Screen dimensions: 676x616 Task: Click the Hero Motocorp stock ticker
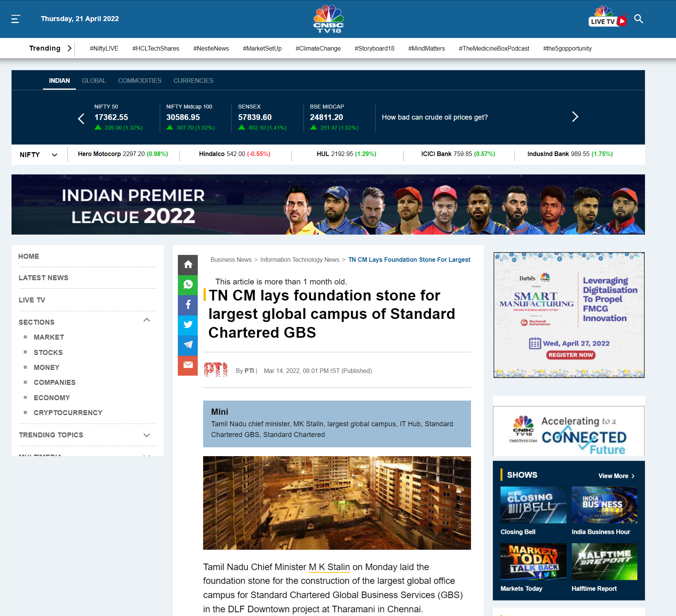pyautogui.click(x=123, y=154)
